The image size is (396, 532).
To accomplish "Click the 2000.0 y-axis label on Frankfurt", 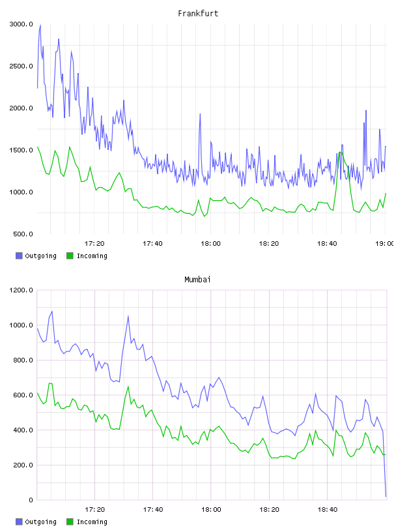I will click(x=21, y=108).
